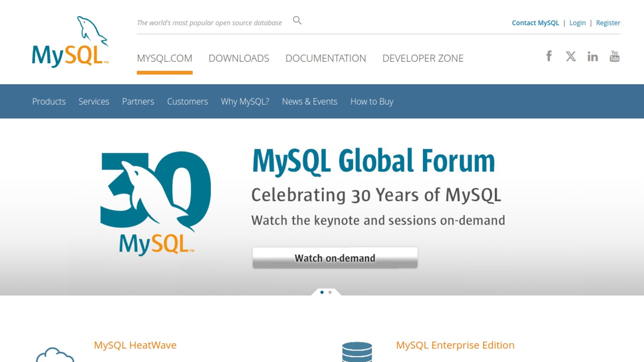Click the MySQL HeatWave cloud icon

[55, 355]
